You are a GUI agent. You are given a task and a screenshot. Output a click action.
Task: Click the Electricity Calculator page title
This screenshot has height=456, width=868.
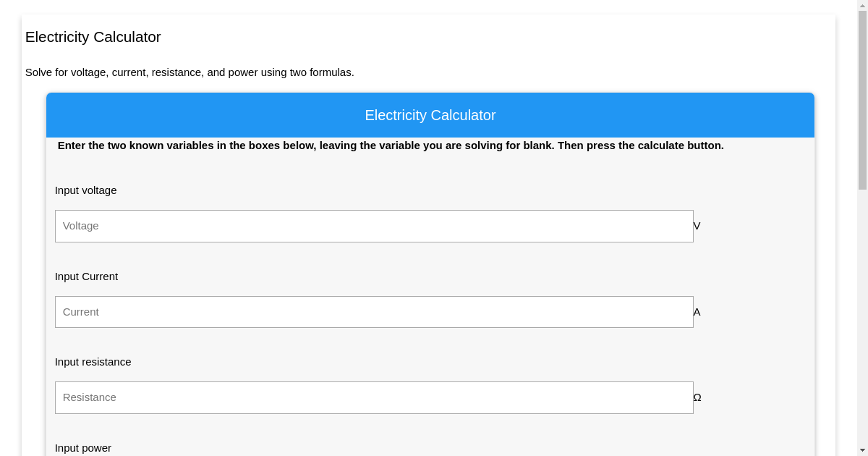click(x=93, y=37)
